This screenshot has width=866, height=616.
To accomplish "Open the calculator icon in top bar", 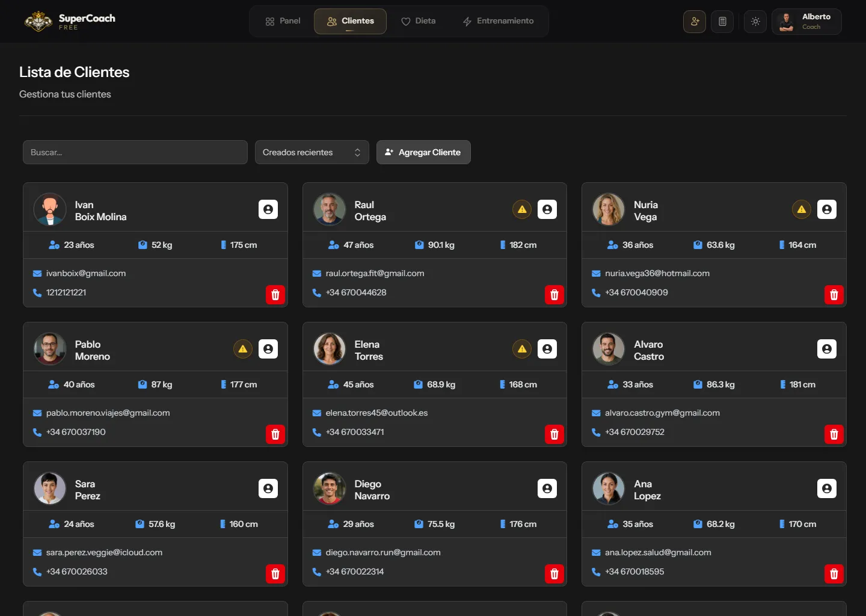I will pos(722,22).
